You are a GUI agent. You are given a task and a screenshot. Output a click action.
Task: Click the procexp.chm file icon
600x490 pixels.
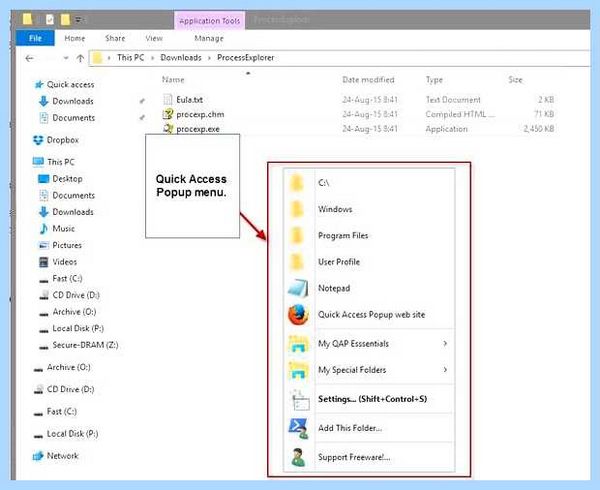tap(168, 114)
